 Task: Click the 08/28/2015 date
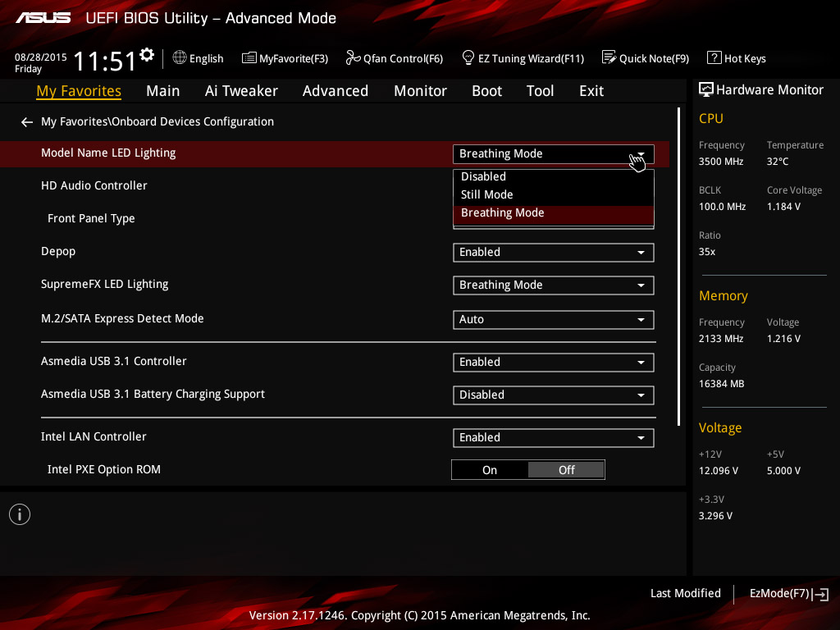pos(41,57)
